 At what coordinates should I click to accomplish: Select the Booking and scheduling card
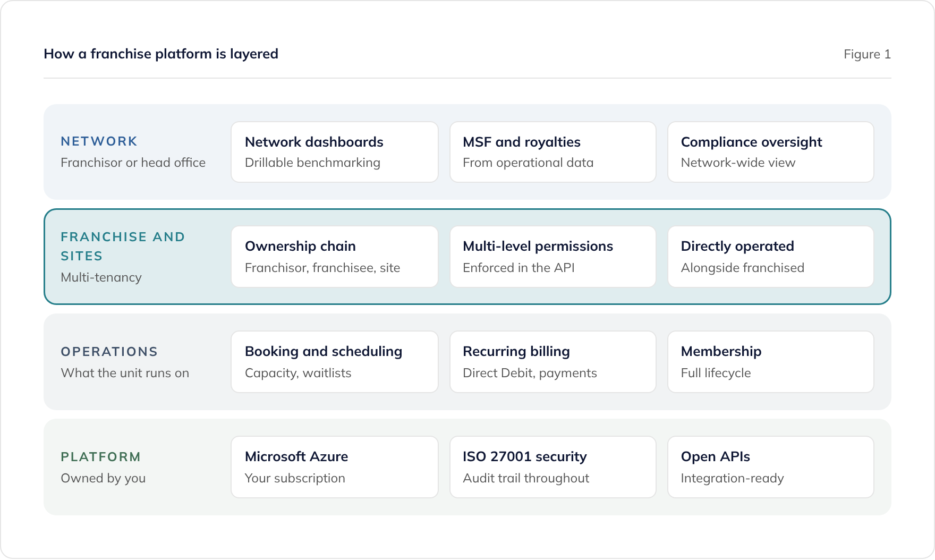click(335, 362)
